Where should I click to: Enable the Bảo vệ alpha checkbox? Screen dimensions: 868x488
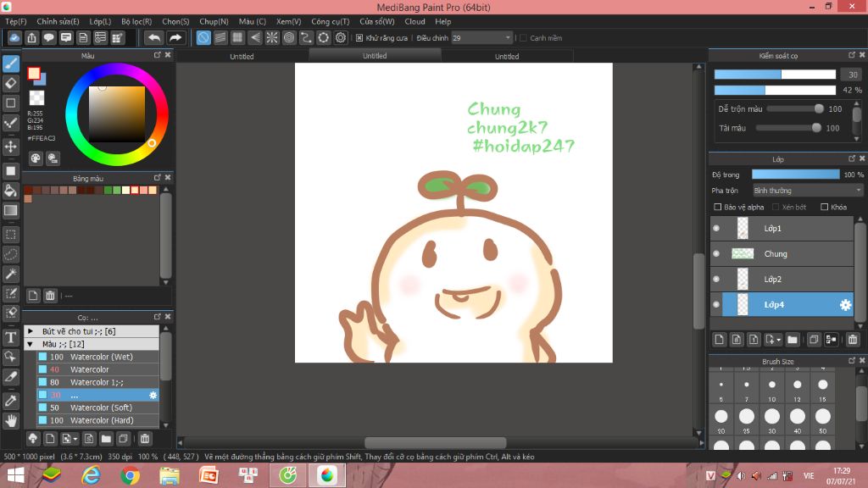[x=718, y=207]
